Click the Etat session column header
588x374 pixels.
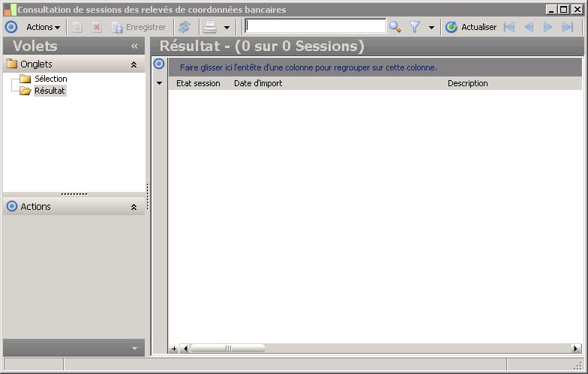[198, 83]
